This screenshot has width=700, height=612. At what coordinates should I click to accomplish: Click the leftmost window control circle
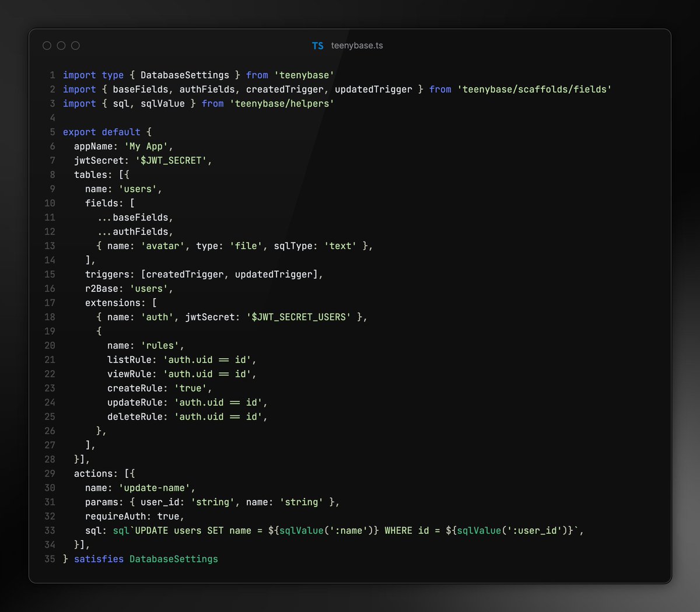tap(47, 46)
